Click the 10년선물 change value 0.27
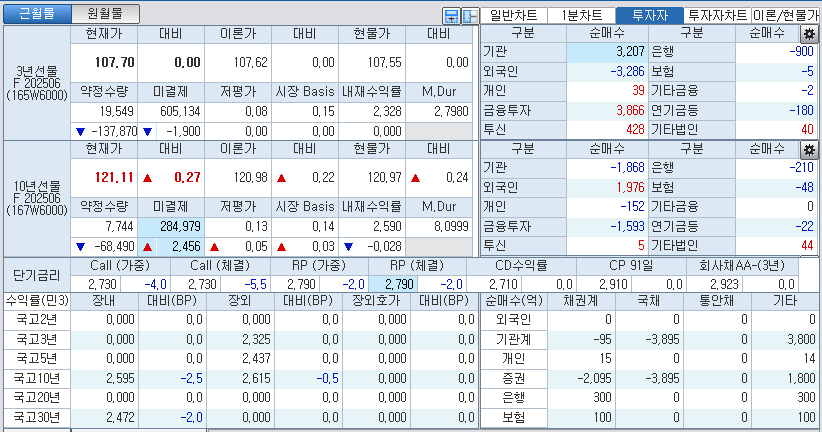Image resolution: width=822 pixels, height=432 pixels. 187,177
